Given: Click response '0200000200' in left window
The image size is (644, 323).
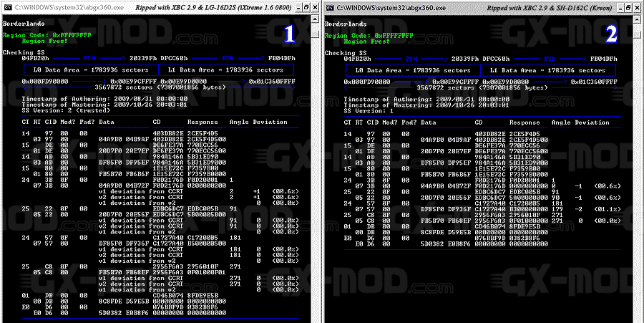Looking at the screenshot, I should pos(207,185).
